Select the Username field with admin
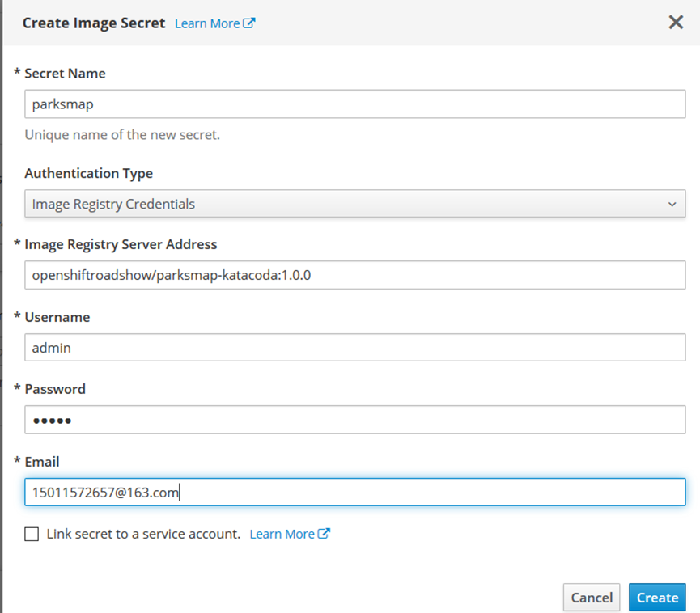Image resolution: width=700 pixels, height=613 pixels. click(x=355, y=348)
